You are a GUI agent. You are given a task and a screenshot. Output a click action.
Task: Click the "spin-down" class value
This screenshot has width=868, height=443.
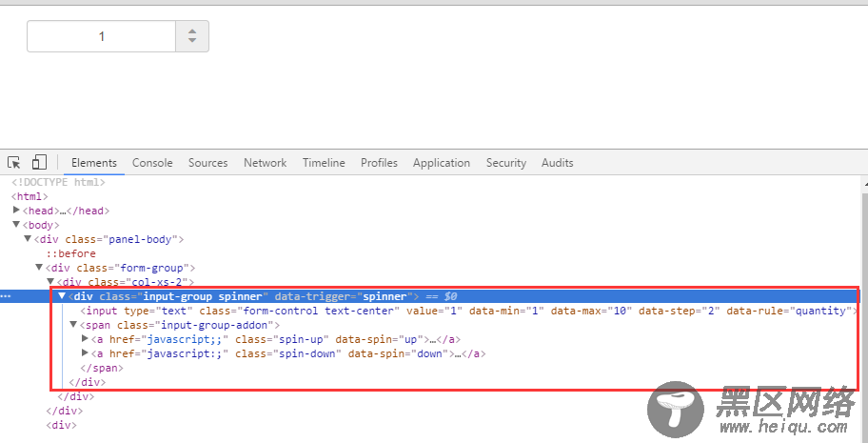309,353
